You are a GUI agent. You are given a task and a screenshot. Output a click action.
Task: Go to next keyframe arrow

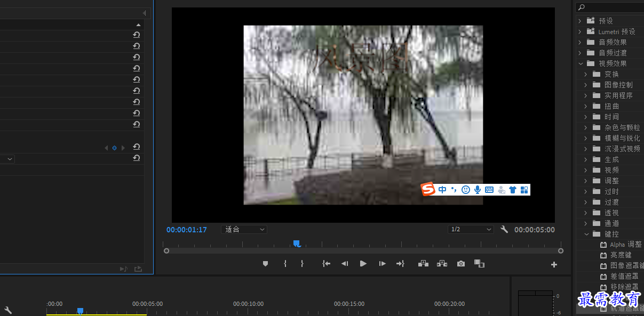(123, 148)
